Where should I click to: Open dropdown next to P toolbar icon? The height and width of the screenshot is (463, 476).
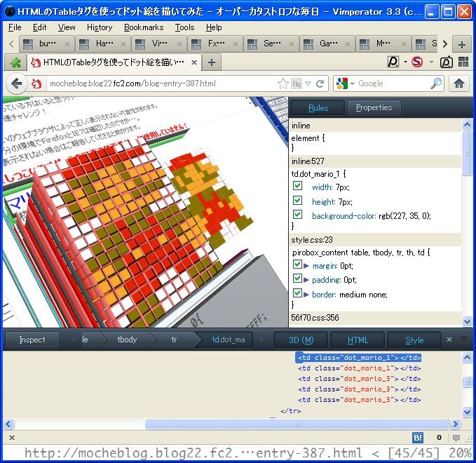(x=405, y=62)
